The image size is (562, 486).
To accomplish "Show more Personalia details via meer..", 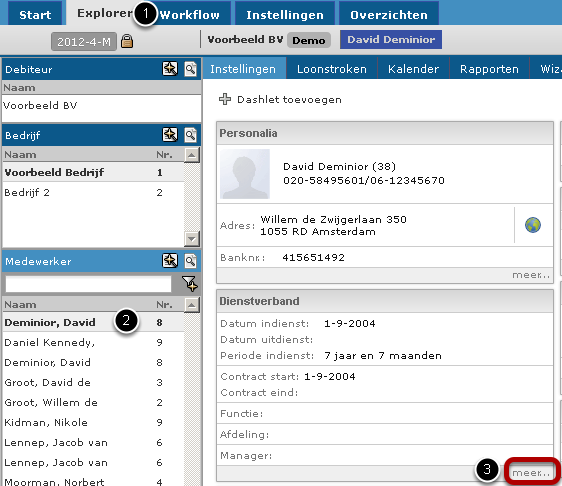I will coord(531,275).
